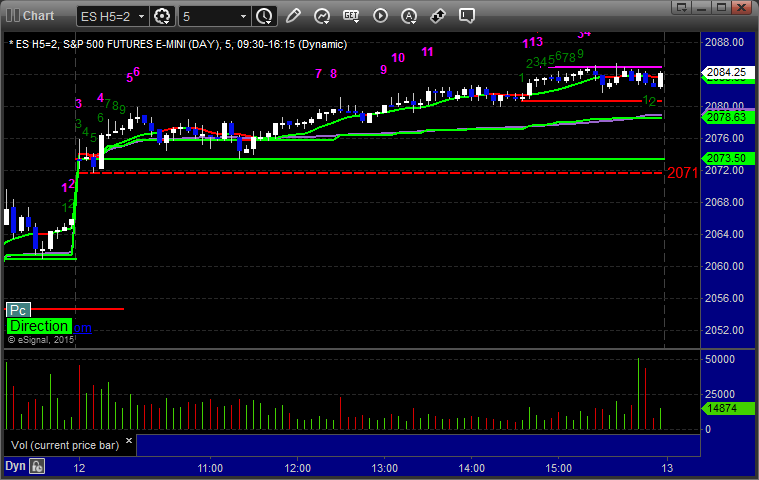Click the Vol (current price bar) label
The width and height of the screenshot is (759, 480).
tap(65, 445)
